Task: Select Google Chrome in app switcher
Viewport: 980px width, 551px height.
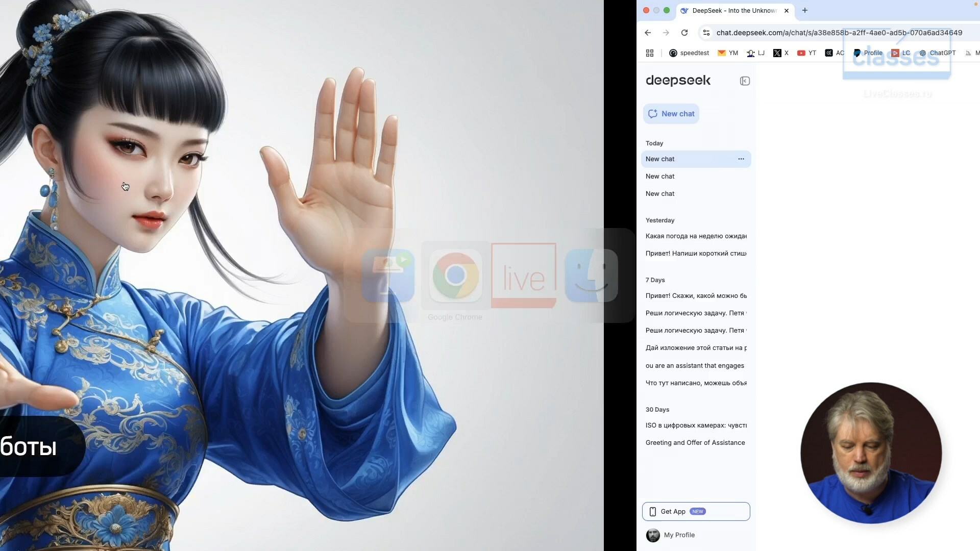Action: pyautogui.click(x=455, y=275)
